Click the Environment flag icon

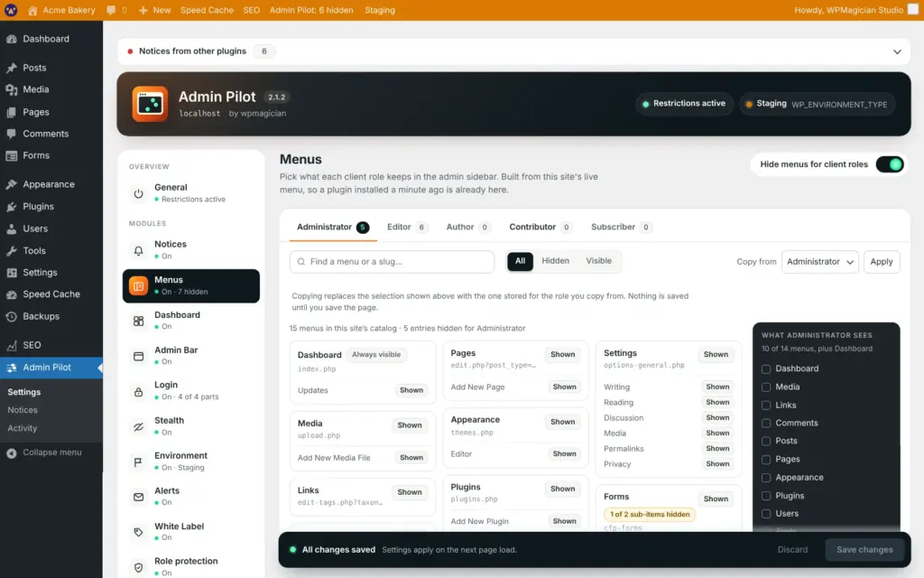pyautogui.click(x=138, y=461)
